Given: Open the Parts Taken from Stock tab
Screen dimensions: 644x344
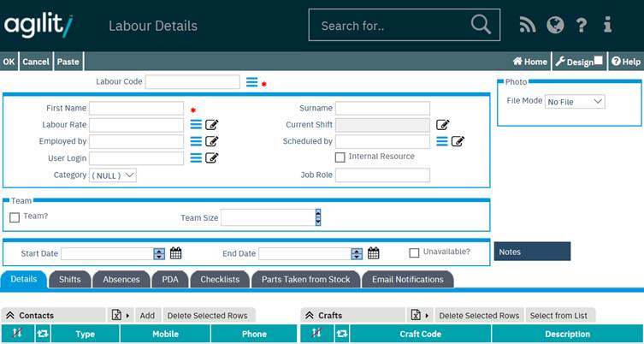Looking at the screenshot, I should click(305, 279).
